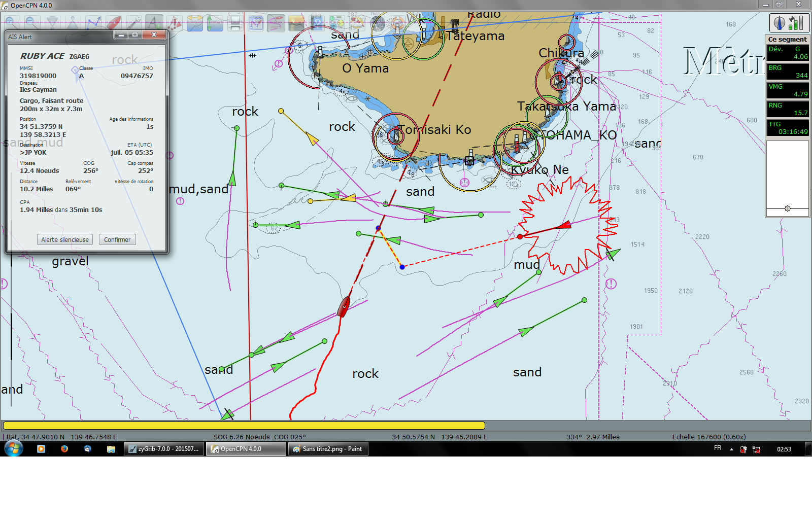
Task: Shift to a larger scale chart
Action: tap(52, 23)
